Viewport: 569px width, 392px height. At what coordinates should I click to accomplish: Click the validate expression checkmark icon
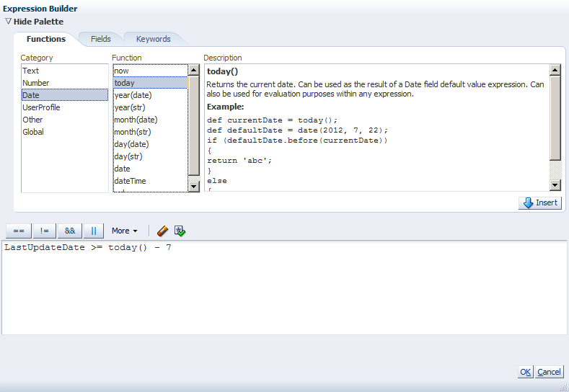(180, 231)
